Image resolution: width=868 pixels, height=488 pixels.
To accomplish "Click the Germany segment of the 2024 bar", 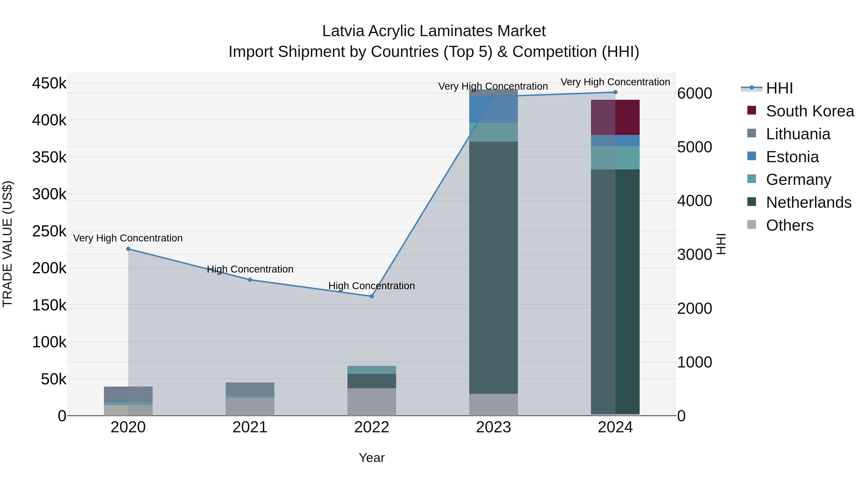I will [615, 158].
